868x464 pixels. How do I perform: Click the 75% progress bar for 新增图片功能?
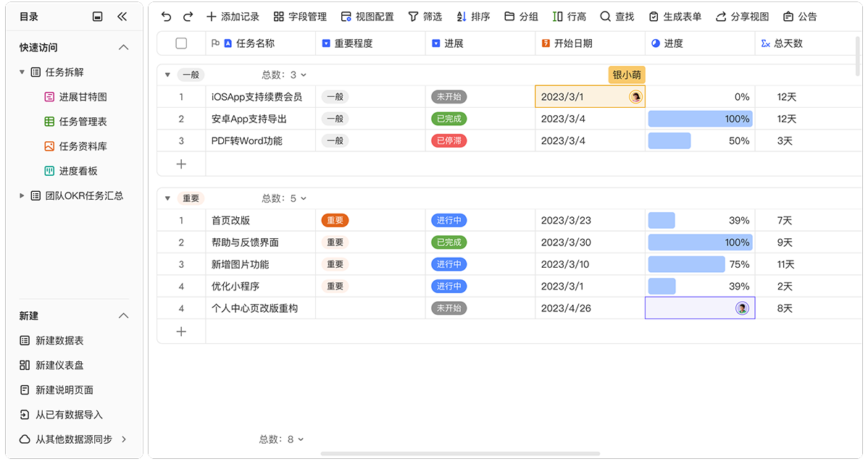[x=686, y=264]
